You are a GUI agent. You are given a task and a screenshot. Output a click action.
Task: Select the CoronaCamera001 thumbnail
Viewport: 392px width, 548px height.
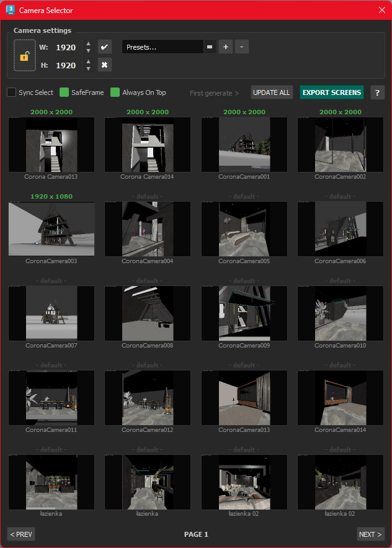pos(244,145)
